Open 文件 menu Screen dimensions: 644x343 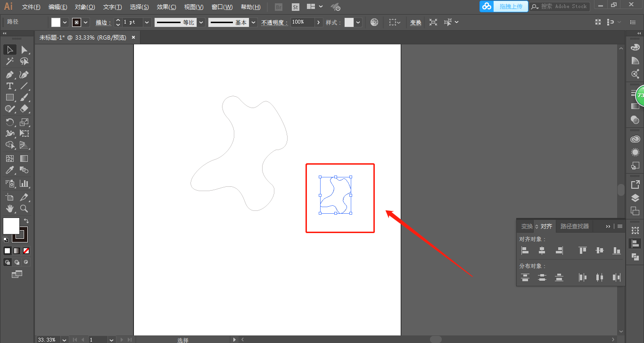[31, 7]
